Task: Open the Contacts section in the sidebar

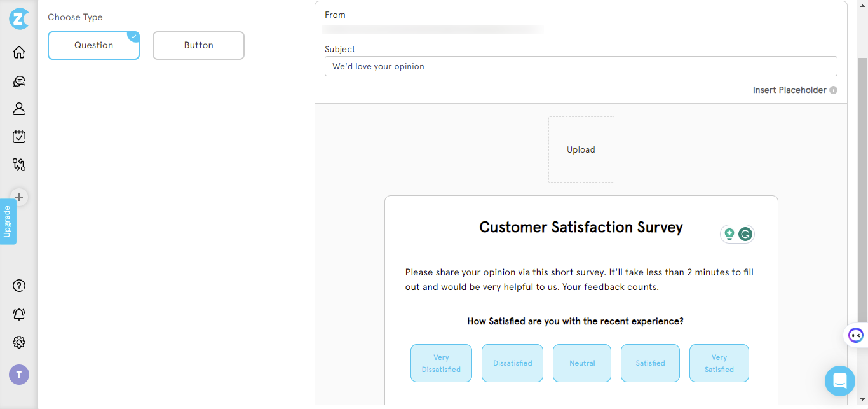Action: pos(18,109)
